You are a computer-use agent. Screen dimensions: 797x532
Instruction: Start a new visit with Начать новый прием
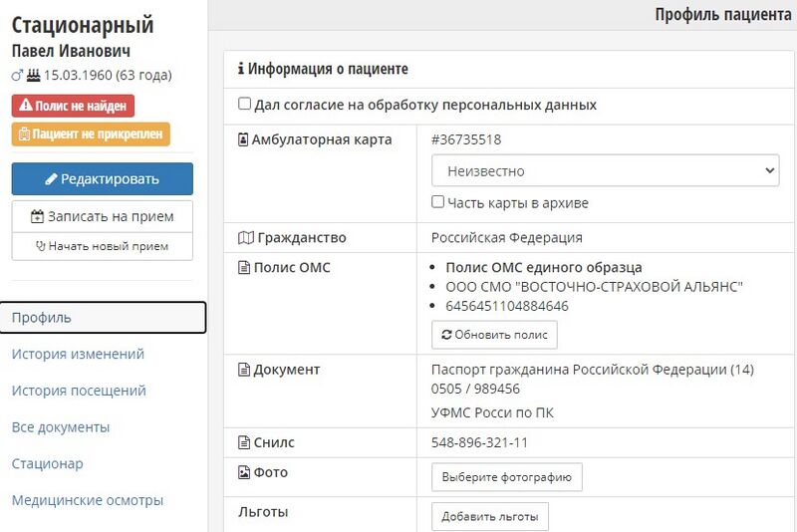(x=103, y=246)
